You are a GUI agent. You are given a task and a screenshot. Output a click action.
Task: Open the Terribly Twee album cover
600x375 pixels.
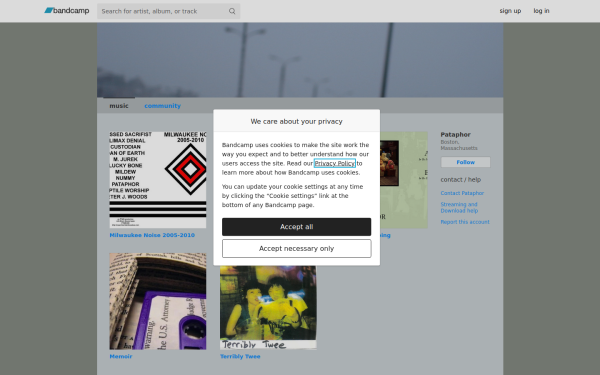268,308
